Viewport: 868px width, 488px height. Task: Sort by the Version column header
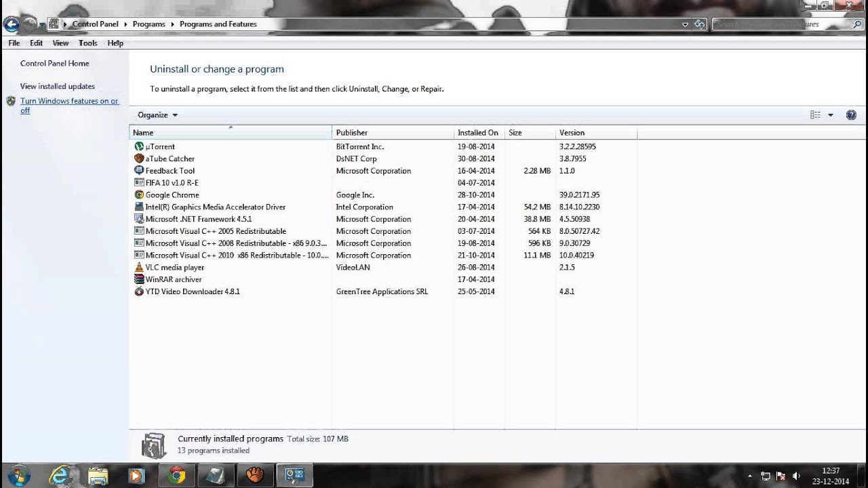coord(596,133)
